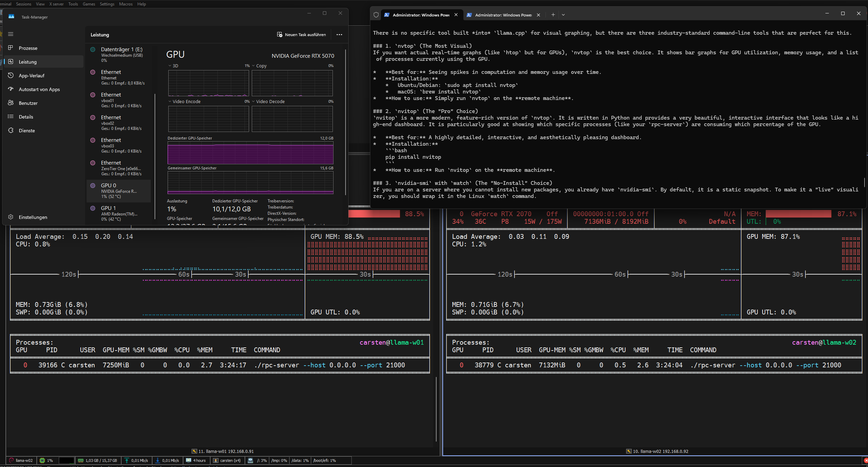Screen dimensions: 868x467
Task: Select GPU 1 AMD Radeon entry
Action: click(x=119, y=213)
